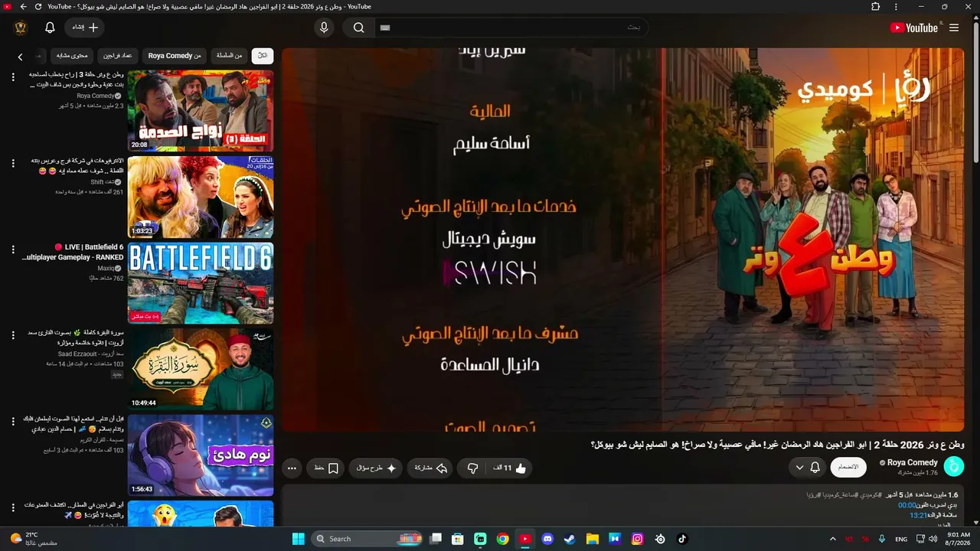Screen dimensions: 980x551
Task: Open options for the 'نوم هادئ' video
Action: [13, 422]
